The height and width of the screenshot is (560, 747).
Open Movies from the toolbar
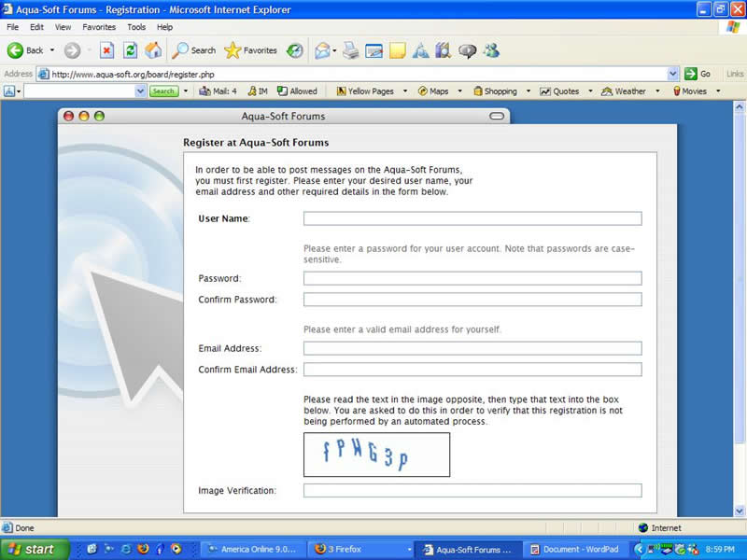click(690, 91)
